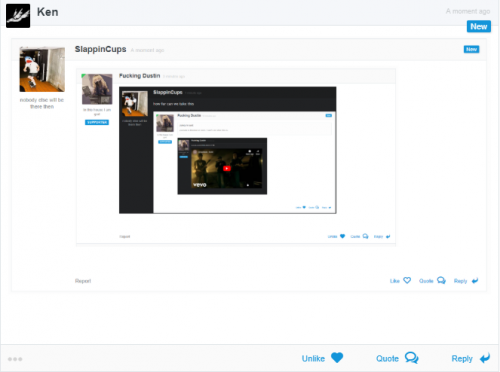Viewport: 500px width, 372px height.
Task: Open the SlappinCups username in the quoted post
Action: [100, 49]
